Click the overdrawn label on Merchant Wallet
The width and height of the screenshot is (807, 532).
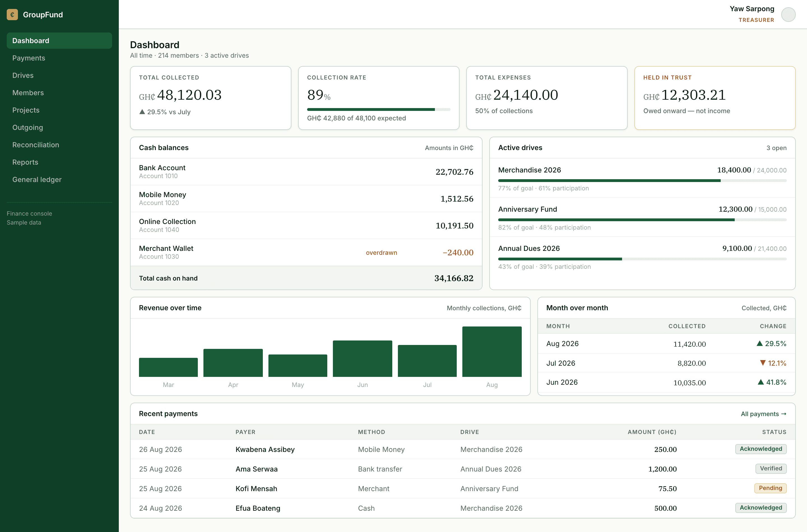coord(381,253)
